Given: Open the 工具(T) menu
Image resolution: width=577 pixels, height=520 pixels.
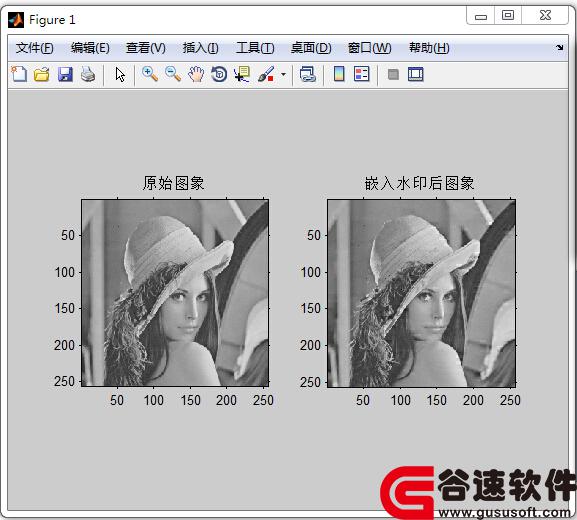Looking at the screenshot, I should point(255,48).
